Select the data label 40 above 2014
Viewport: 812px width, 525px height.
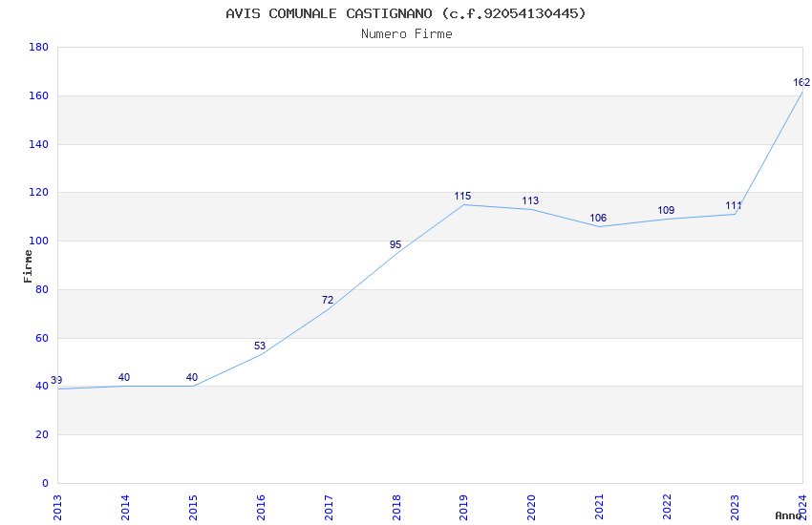[124, 378]
